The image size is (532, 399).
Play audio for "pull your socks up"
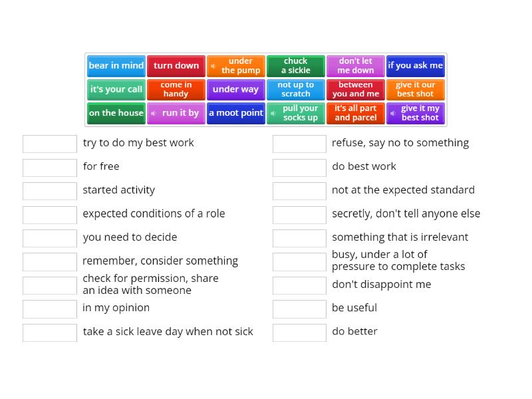click(x=273, y=113)
